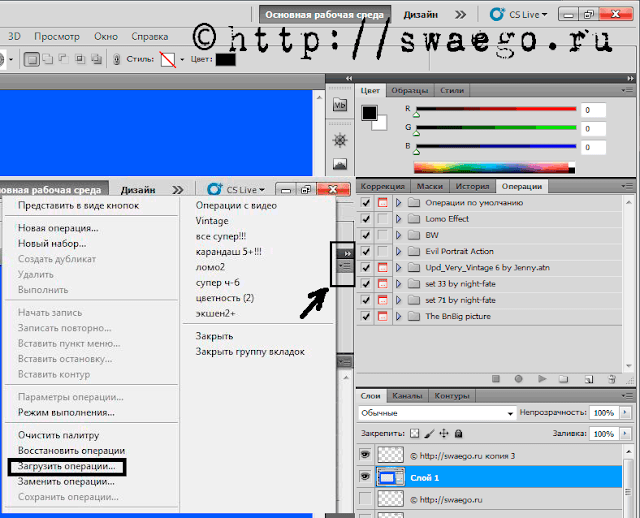This screenshot has width=640, height=518.
Task: Click the chain link icon beside Стиль
Action: (116, 60)
